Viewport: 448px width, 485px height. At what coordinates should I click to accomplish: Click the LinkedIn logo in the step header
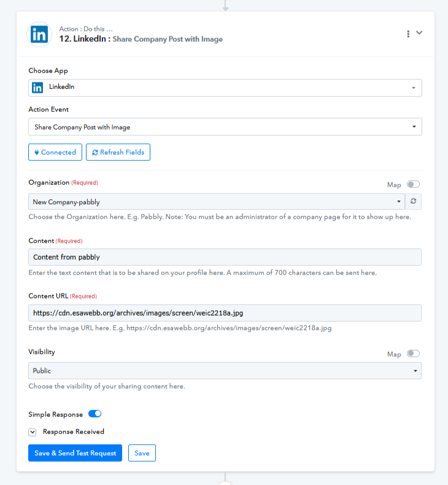pos(39,34)
